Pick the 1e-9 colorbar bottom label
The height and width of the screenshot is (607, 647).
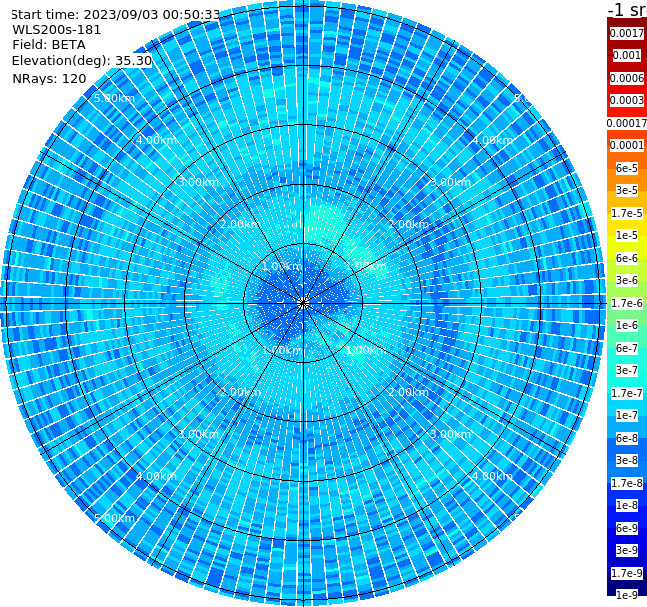[627, 595]
